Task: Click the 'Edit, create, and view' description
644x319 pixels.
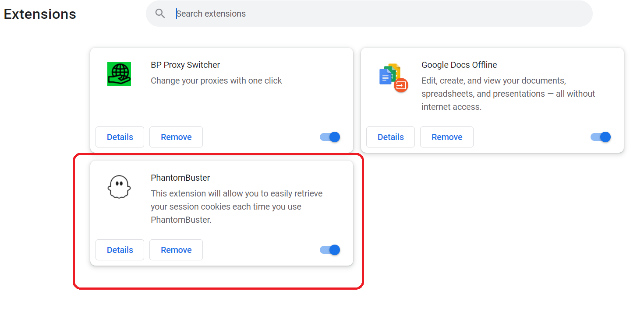Action: click(508, 94)
